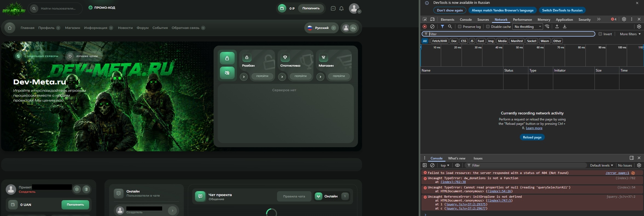Click the Найти пользователя search field
The image size is (644, 216).
coord(56,8)
